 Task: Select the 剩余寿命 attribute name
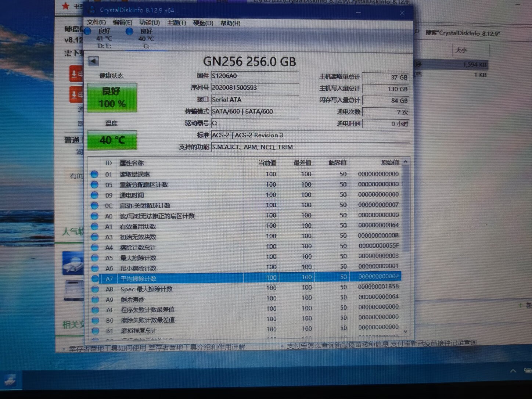tap(133, 300)
